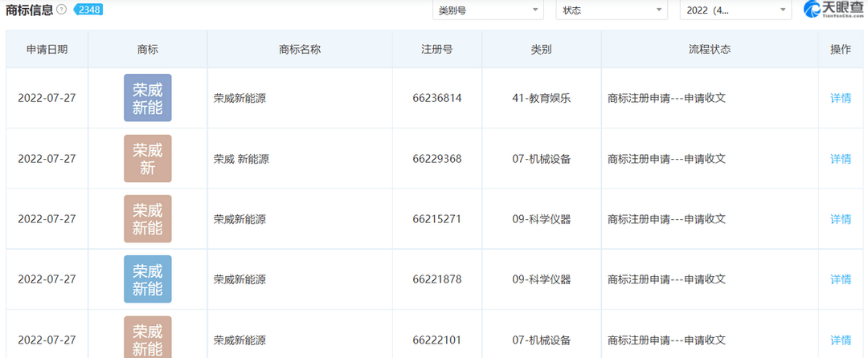This screenshot has width=868, height=358.
Task: Select registration number 66229368
Action: point(437,159)
